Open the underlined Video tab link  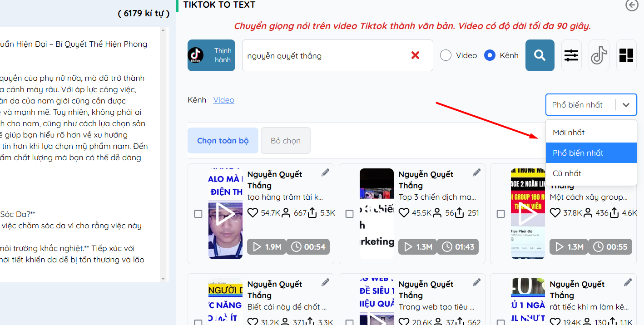pos(224,100)
